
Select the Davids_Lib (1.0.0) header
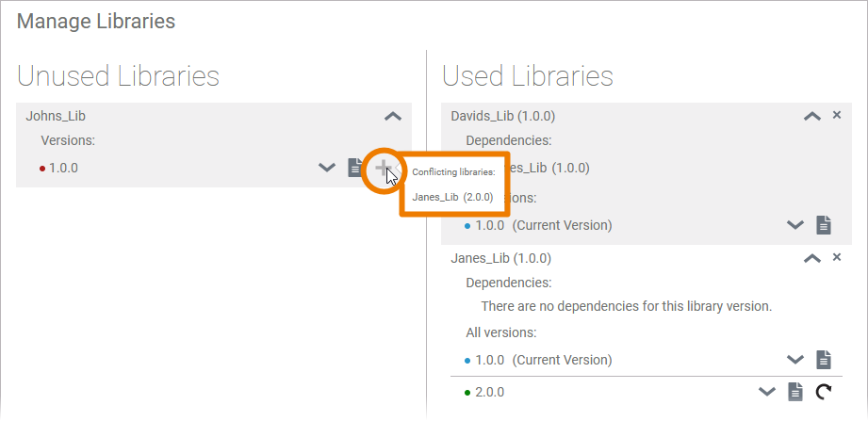[502, 116]
